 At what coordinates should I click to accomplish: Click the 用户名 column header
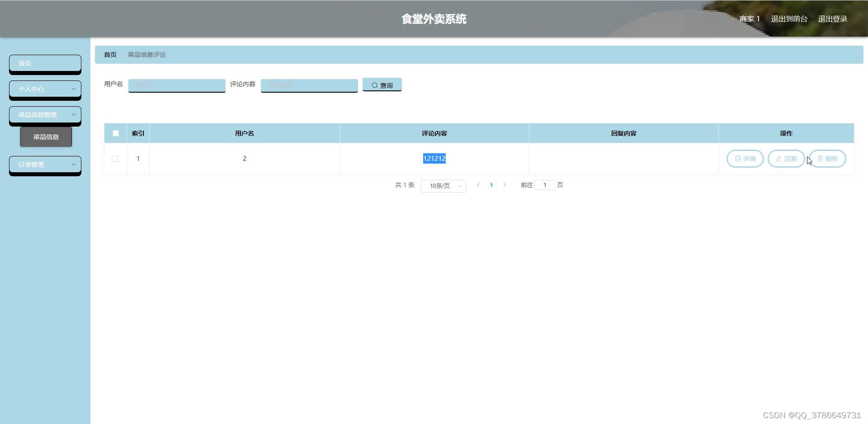(245, 133)
